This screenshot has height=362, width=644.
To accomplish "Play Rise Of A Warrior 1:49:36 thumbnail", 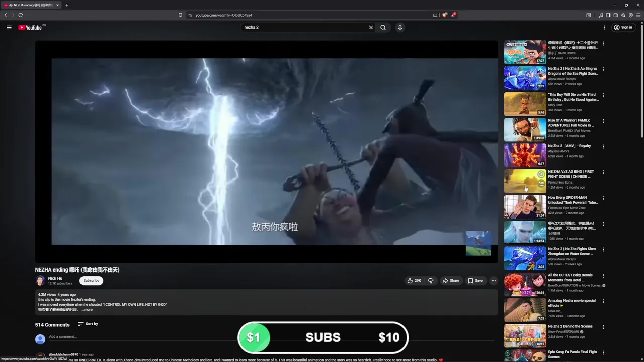I will [525, 130].
